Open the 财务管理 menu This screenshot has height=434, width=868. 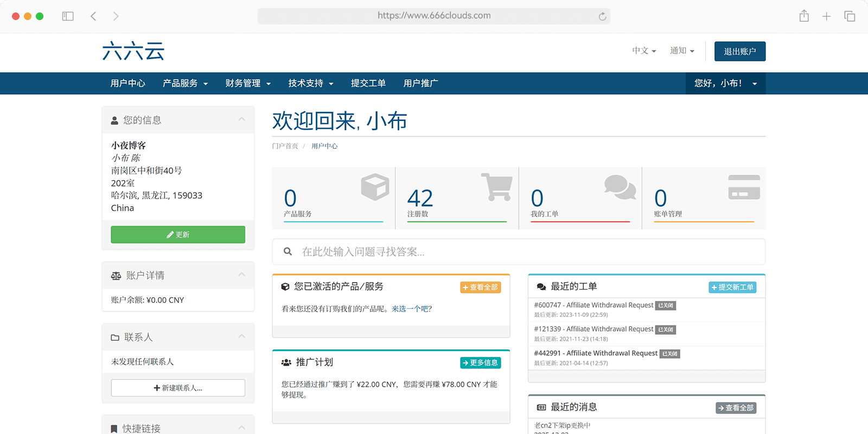248,83
